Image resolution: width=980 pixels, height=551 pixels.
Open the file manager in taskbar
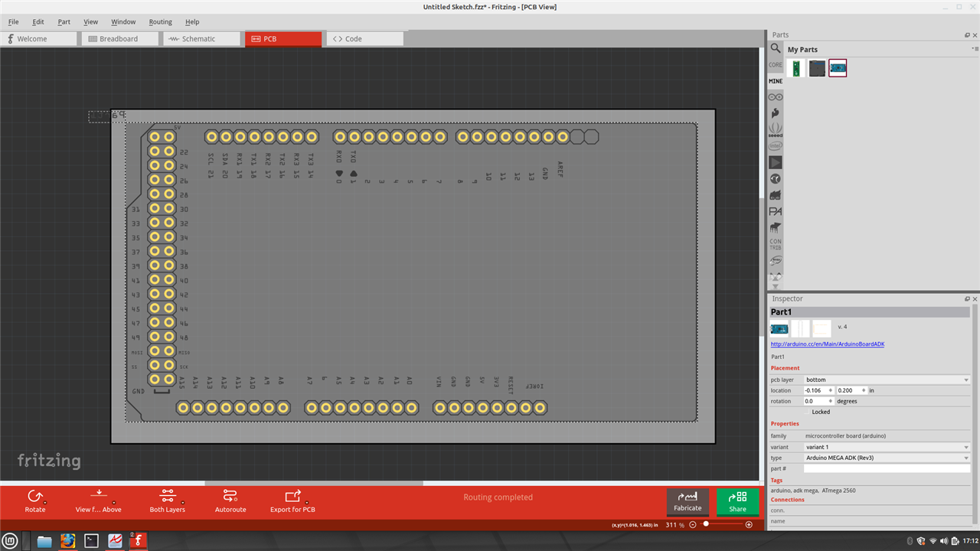pos(44,541)
